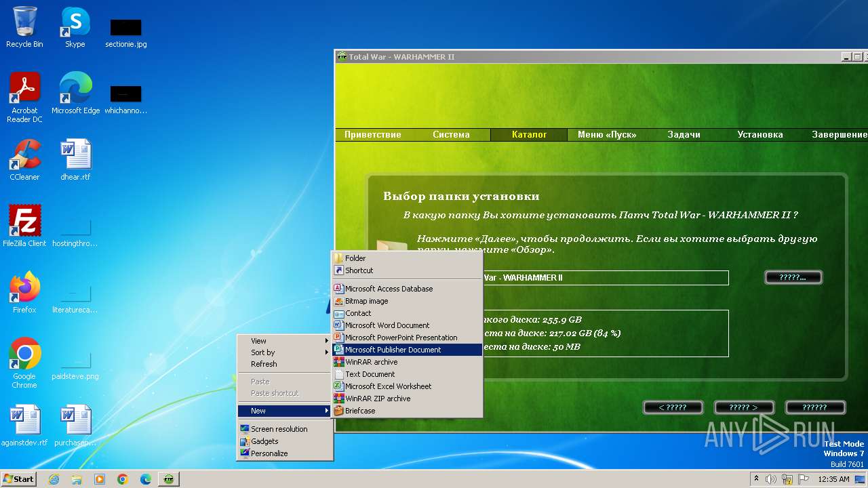This screenshot has height=488, width=868.
Task: Switch to the Установка installer tab
Action: click(760, 135)
